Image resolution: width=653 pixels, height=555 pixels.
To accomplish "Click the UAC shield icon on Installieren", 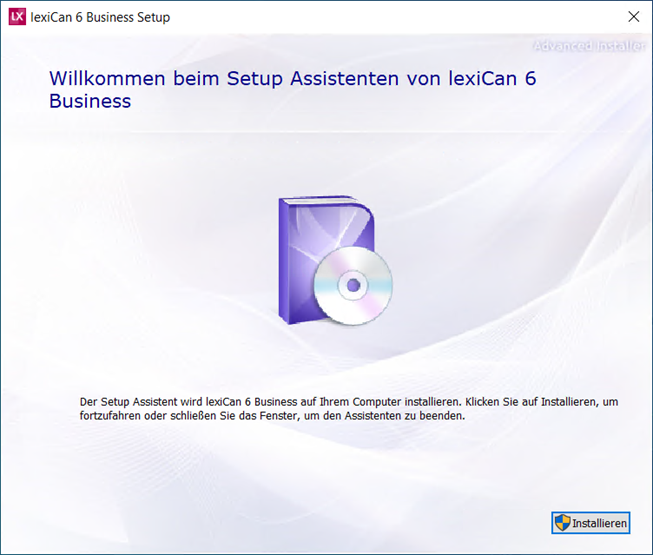I will click(x=562, y=523).
